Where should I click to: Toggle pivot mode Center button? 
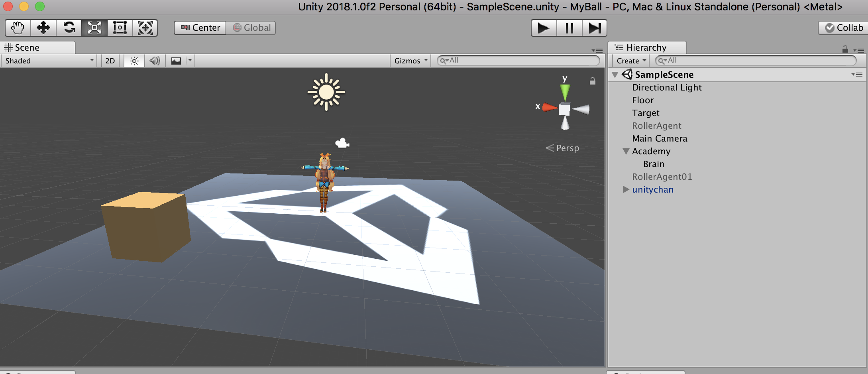click(200, 28)
